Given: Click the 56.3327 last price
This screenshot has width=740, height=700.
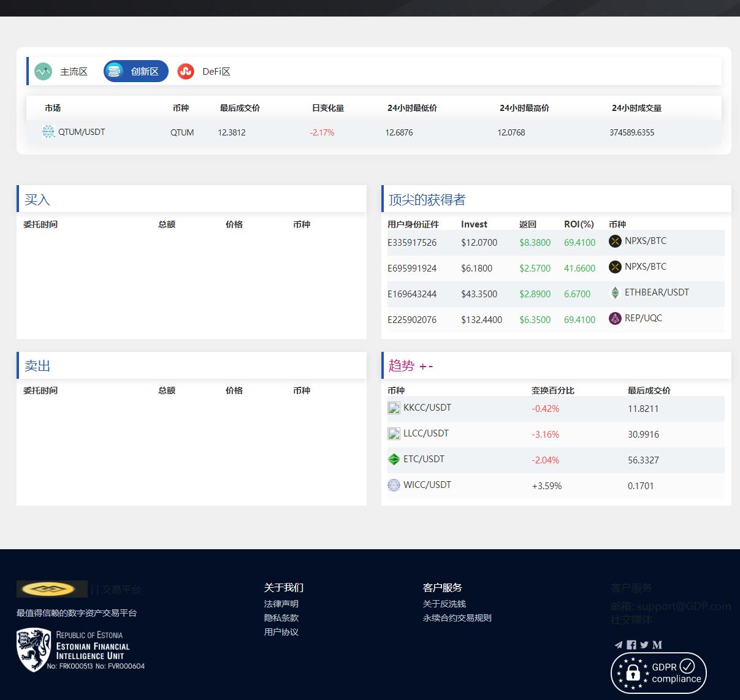Looking at the screenshot, I should 644,460.
